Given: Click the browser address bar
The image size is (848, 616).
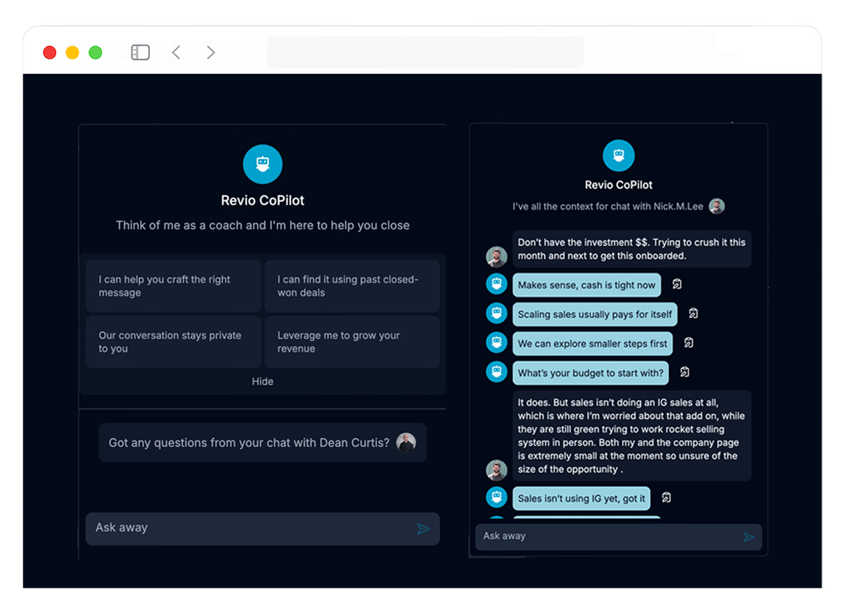Looking at the screenshot, I should pos(425,52).
